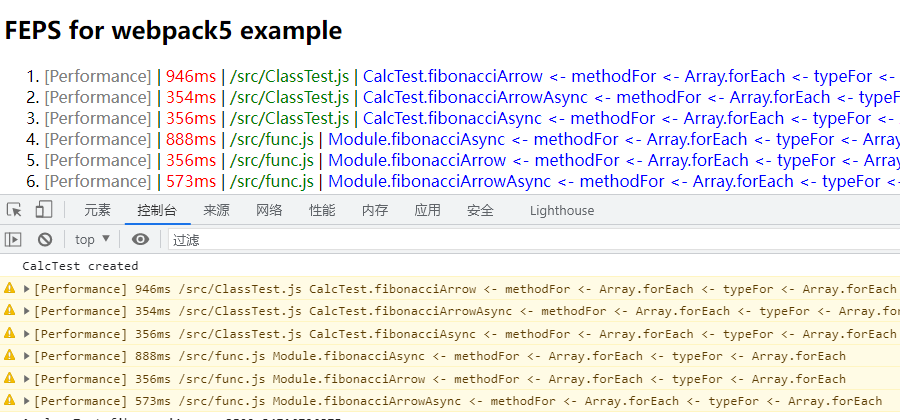Click the red 946ms value in the page list

191,76
